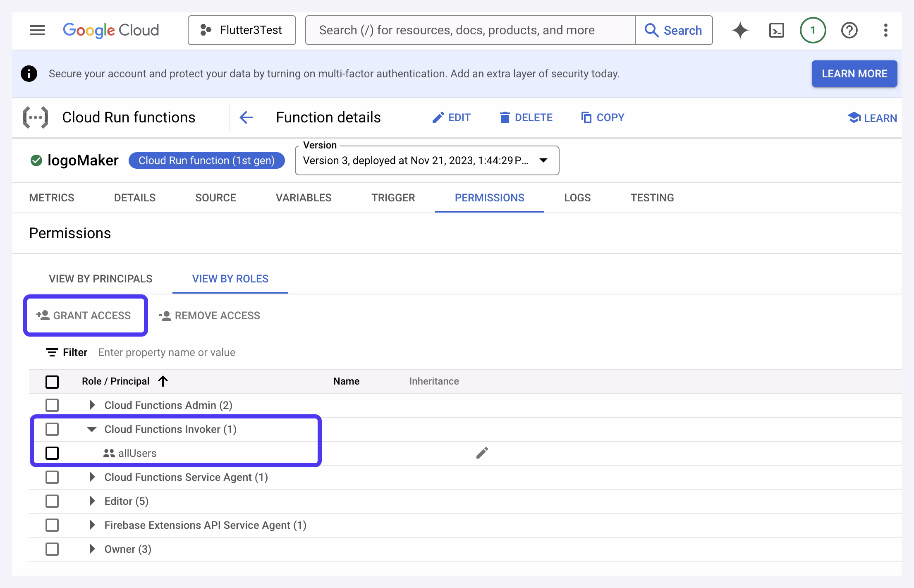Click the EDIT function button
The image size is (914, 588).
pyautogui.click(x=451, y=117)
